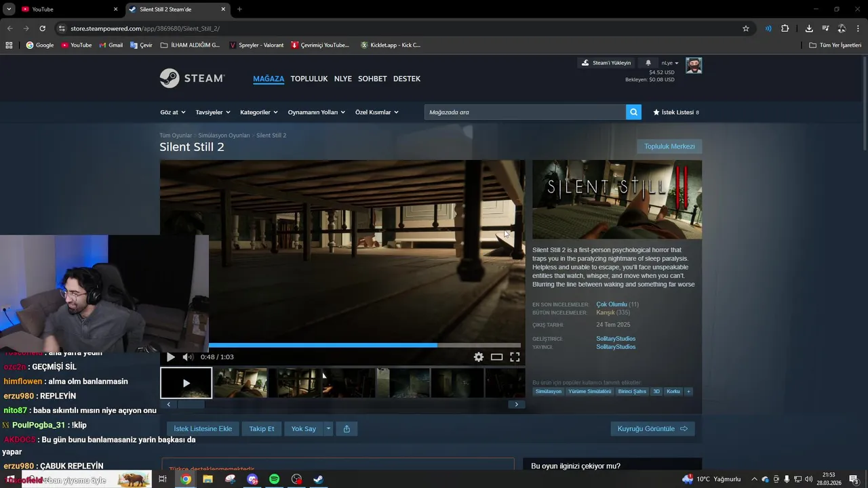Click the Steam logo in the header
The height and width of the screenshot is (488, 868).
click(x=192, y=79)
